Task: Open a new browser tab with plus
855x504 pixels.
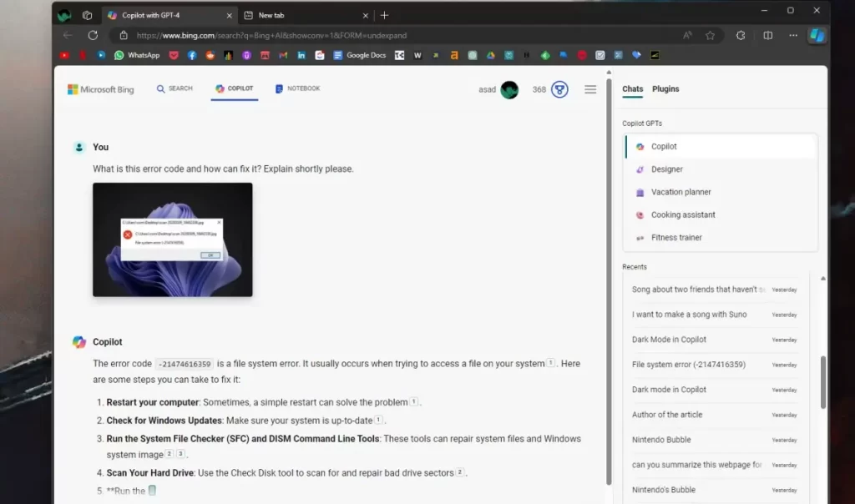Action: 384,15
